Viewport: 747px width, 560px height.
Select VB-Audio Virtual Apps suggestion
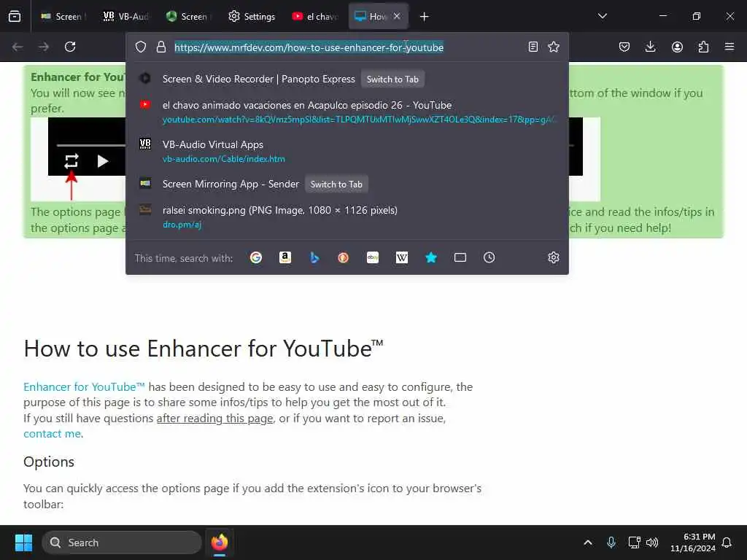(347, 152)
